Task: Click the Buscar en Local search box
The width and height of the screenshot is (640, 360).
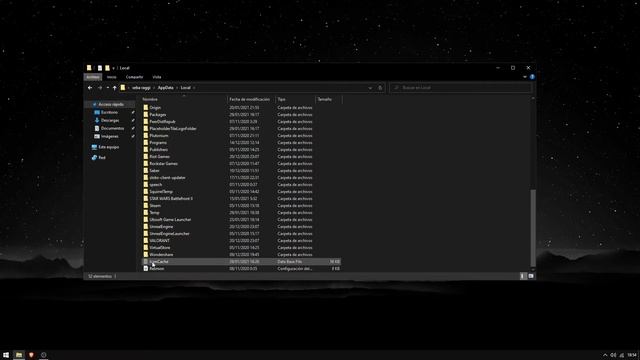Action: [461, 88]
